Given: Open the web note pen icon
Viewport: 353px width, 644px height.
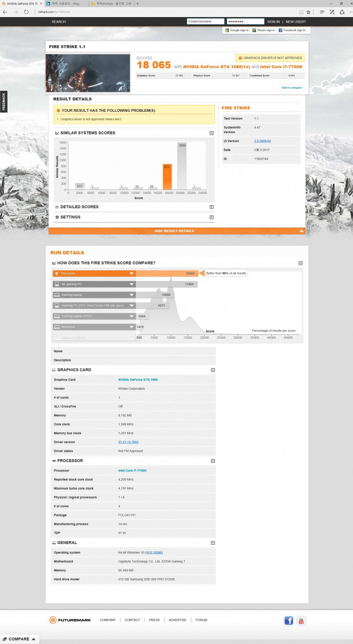Looking at the screenshot, I should (x=332, y=12).
